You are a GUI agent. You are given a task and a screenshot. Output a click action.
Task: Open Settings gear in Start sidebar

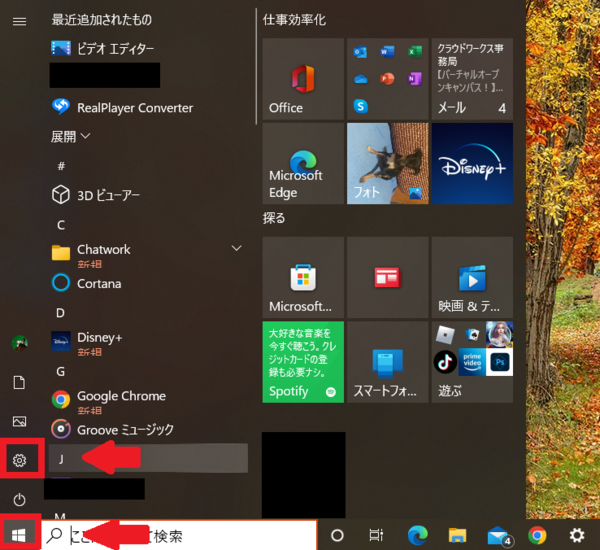pyautogui.click(x=20, y=460)
